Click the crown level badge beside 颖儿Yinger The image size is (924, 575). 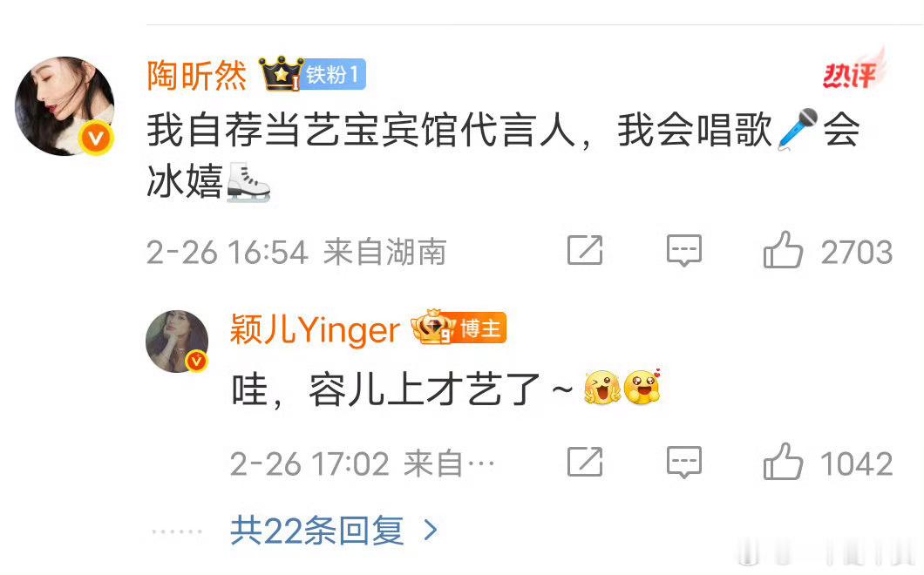[x=432, y=327]
